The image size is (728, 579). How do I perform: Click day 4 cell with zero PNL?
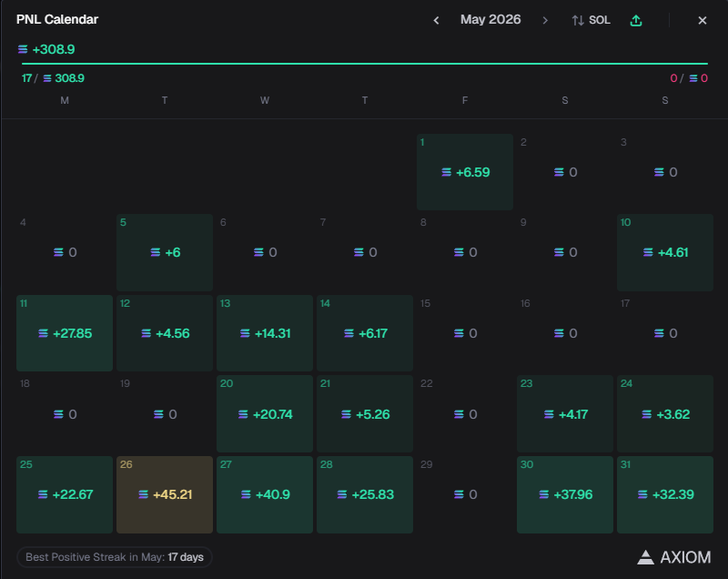coord(65,252)
